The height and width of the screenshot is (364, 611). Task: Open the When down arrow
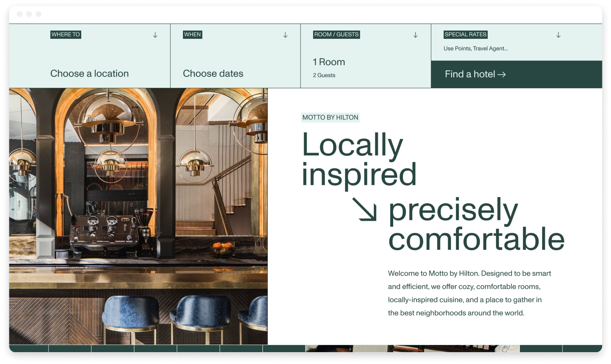285,35
